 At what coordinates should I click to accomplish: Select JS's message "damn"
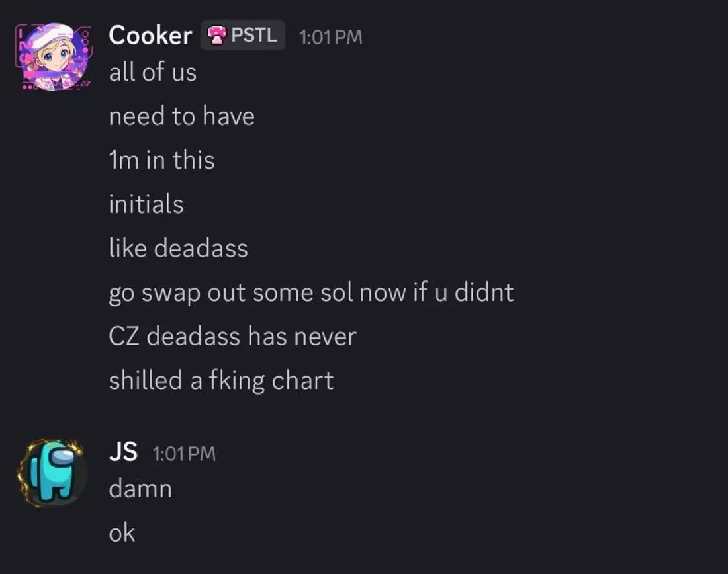click(x=141, y=489)
